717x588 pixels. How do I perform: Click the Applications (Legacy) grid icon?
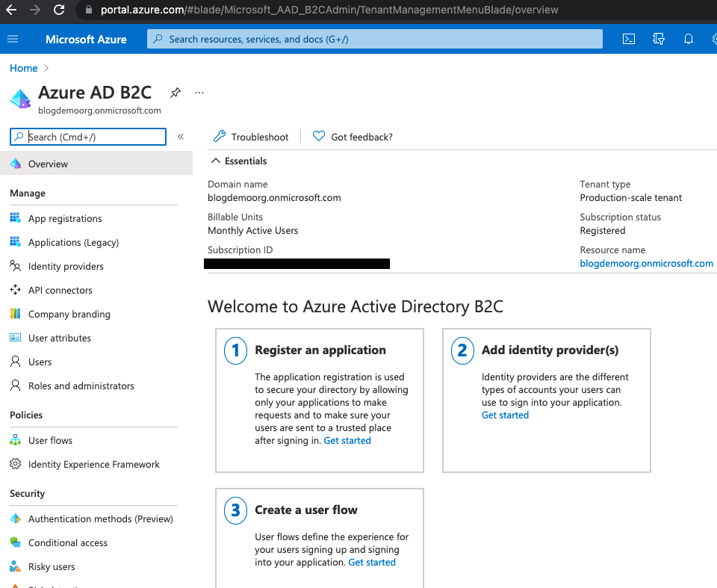15,241
